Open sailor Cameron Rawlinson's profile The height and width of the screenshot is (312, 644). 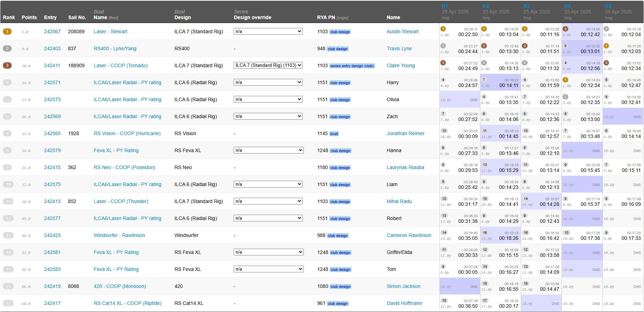(409, 235)
